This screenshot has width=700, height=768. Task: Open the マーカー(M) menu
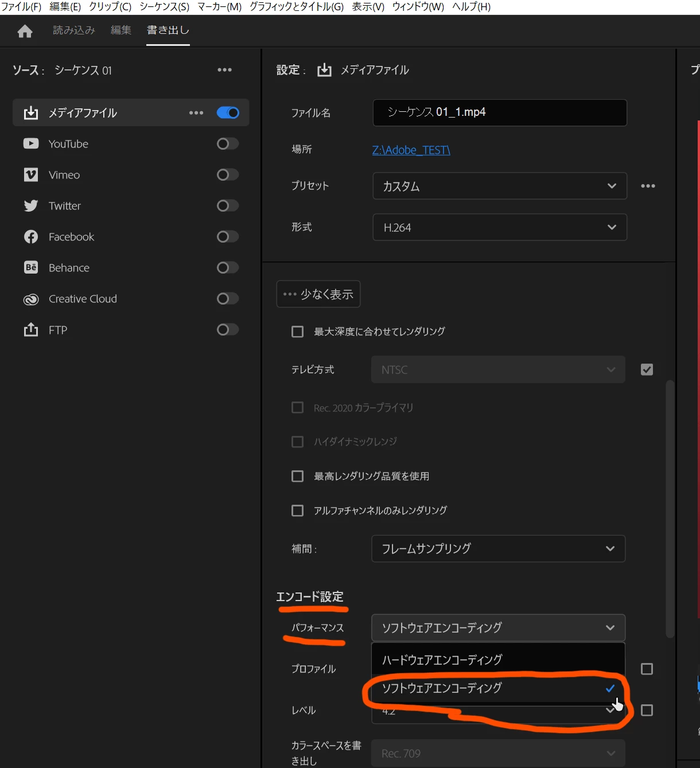tap(219, 7)
